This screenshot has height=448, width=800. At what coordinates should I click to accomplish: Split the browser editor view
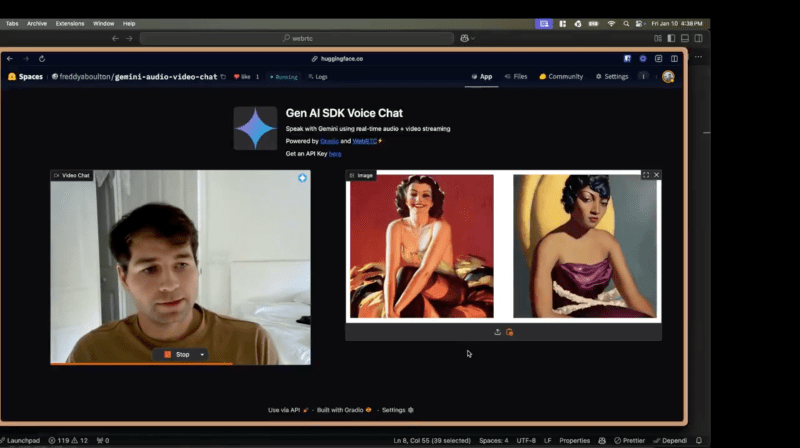click(674, 59)
